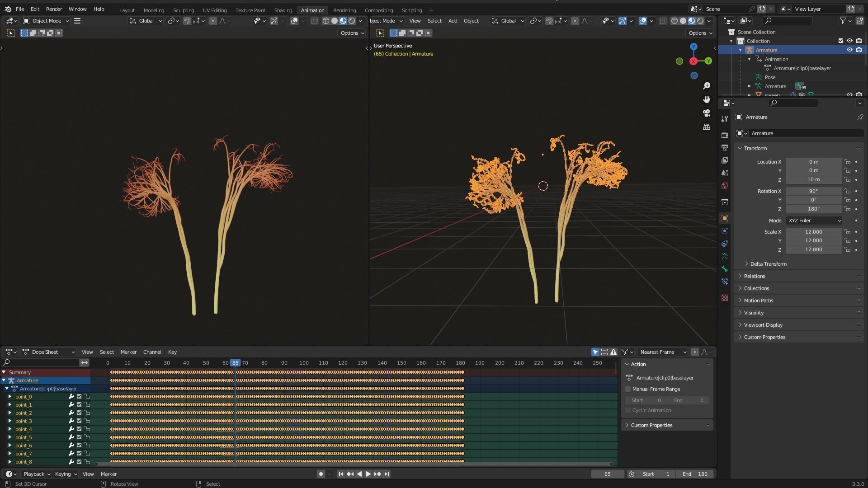Switch to the Shading workspace tab

pos(283,10)
